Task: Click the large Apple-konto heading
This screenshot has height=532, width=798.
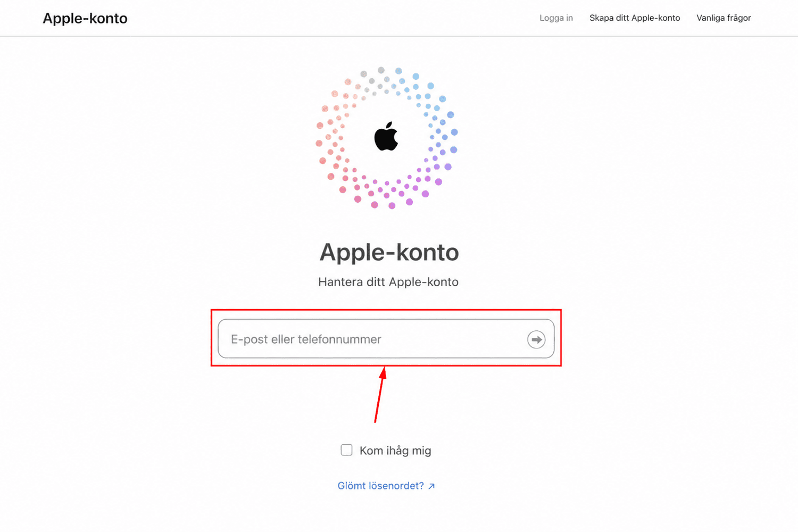Action: pyautogui.click(x=389, y=252)
